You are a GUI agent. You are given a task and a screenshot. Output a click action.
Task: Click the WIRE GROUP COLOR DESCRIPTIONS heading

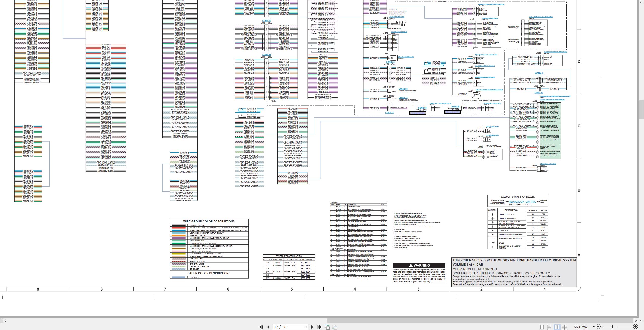[x=209, y=221]
